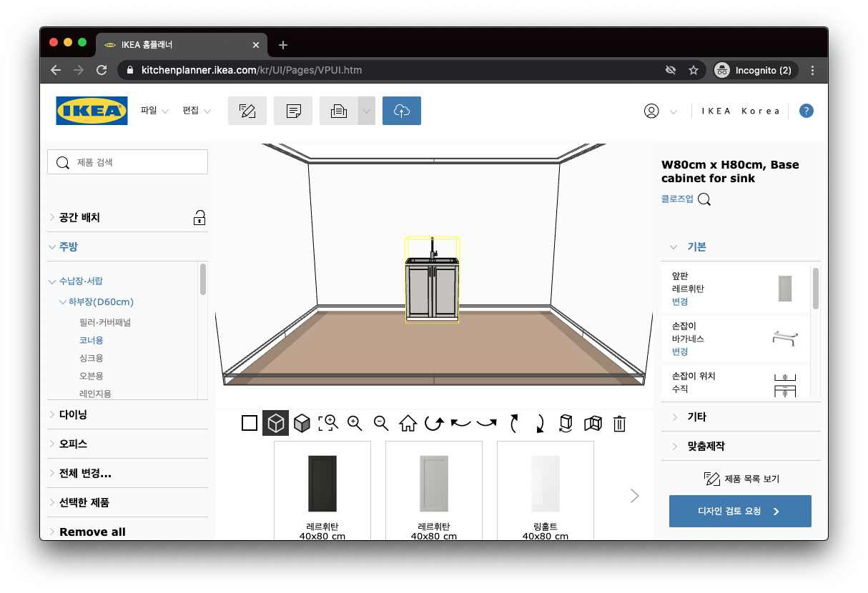868x593 pixels.
Task: Zoom out with the minus magnifier
Action: [x=381, y=424]
